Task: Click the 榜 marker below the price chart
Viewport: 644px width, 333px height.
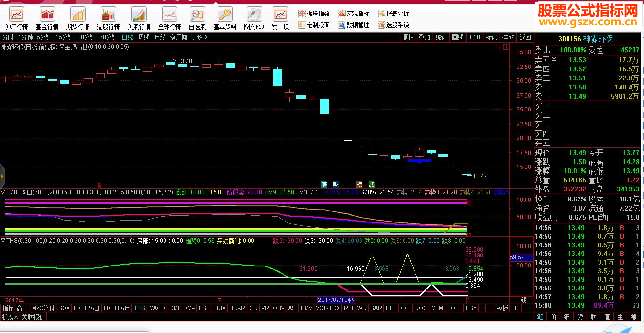Action: coord(359,184)
